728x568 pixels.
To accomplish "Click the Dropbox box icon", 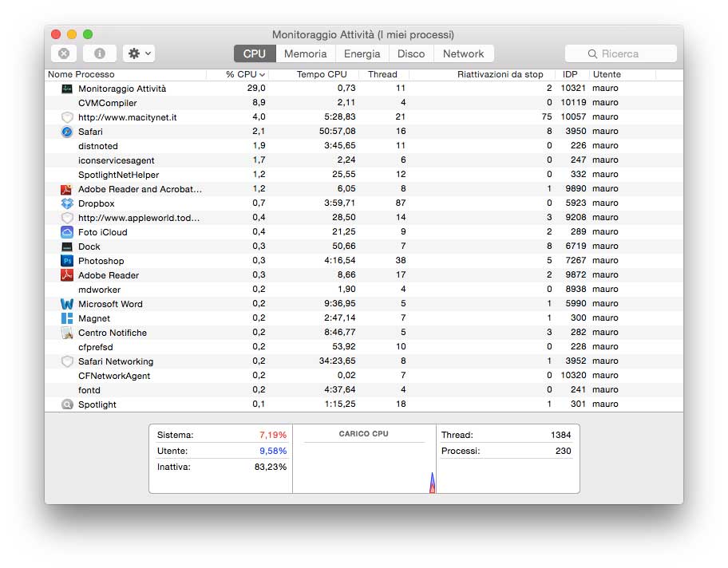I will pos(67,203).
